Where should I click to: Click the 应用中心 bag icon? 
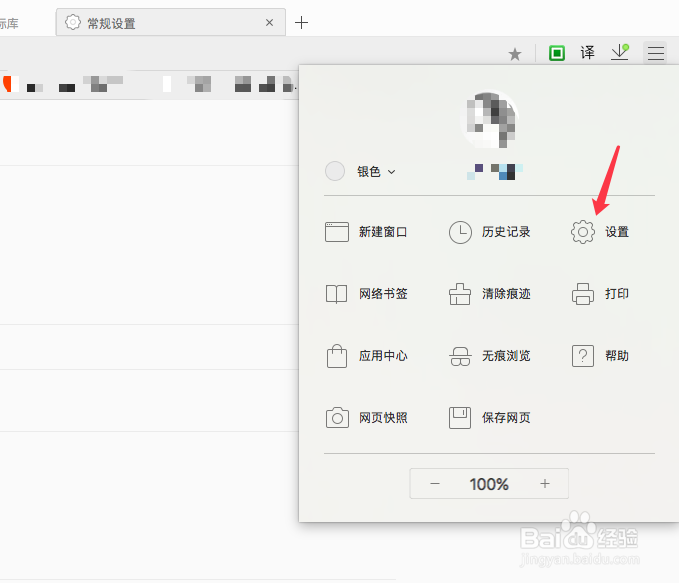[x=337, y=356]
